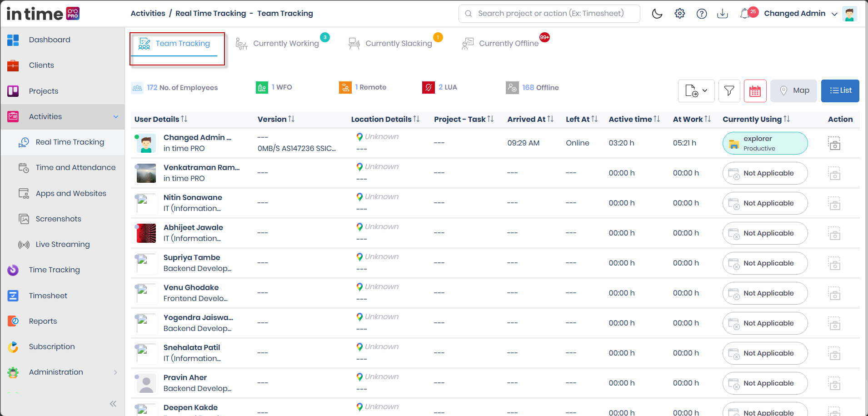The height and width of the screenshot is (416, 868).
Task: Open screenshot action for Venkatraman row
Action: click(834, 173)
